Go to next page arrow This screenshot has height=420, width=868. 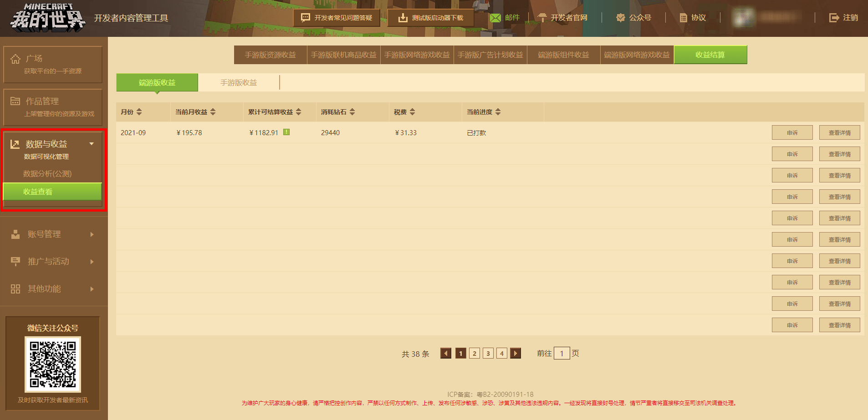tap(516, 353)
